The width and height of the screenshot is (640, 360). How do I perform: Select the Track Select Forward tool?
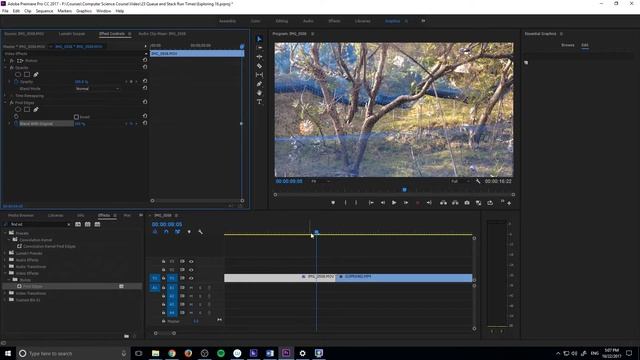click(259, 48)
